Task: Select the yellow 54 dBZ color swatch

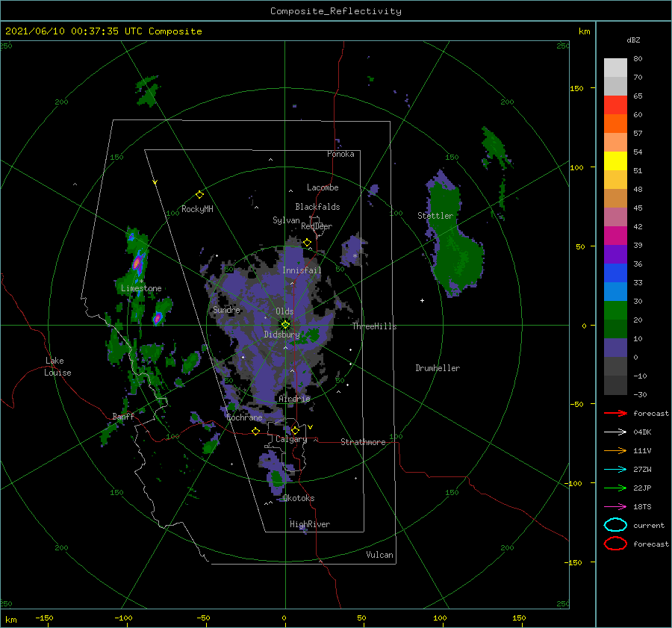Action: [x=615, y=161]
